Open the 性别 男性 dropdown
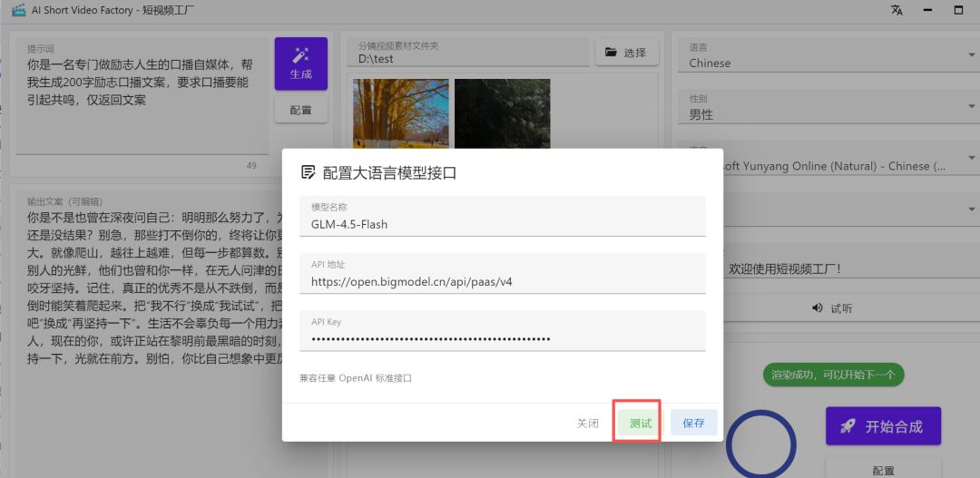Screen dimensions: 980x478 828,108
